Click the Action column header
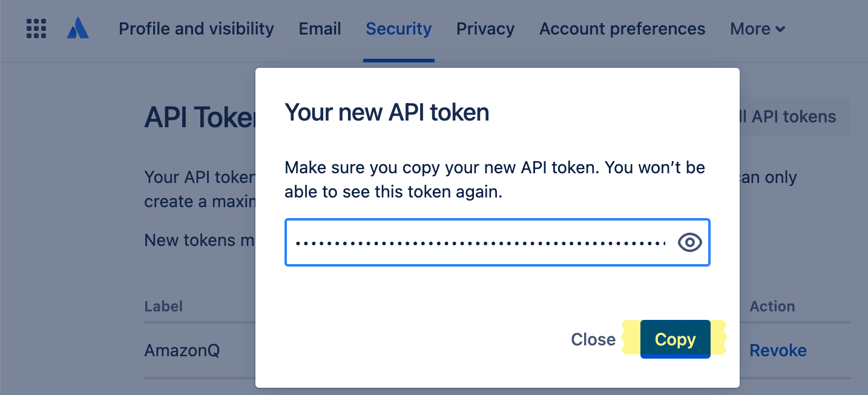Image resolution: width=868 pixels, height=395 pixels. [772, 307]
